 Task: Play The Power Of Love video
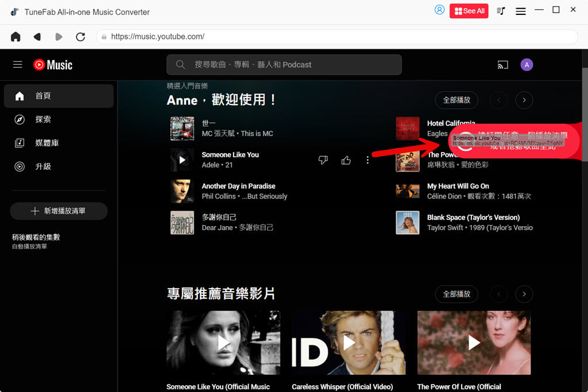click(474, 343)
